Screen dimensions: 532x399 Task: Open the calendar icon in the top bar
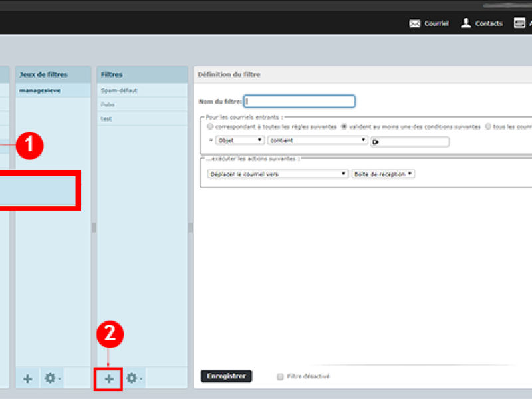pyautogui.click(x=519, y=23)
